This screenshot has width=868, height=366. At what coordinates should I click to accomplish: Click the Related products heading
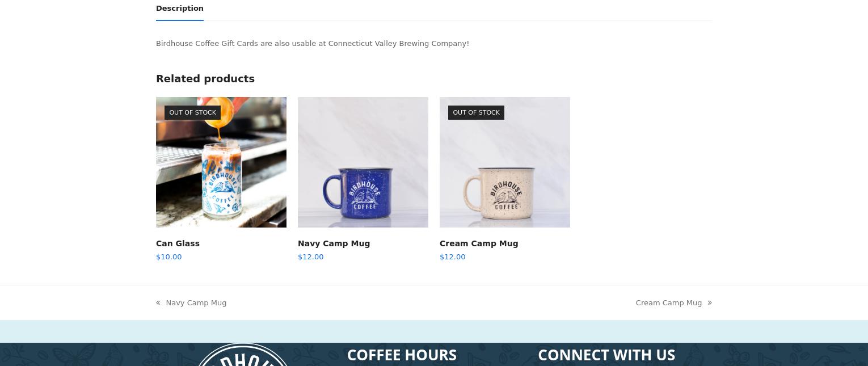[x=205, y=79]
